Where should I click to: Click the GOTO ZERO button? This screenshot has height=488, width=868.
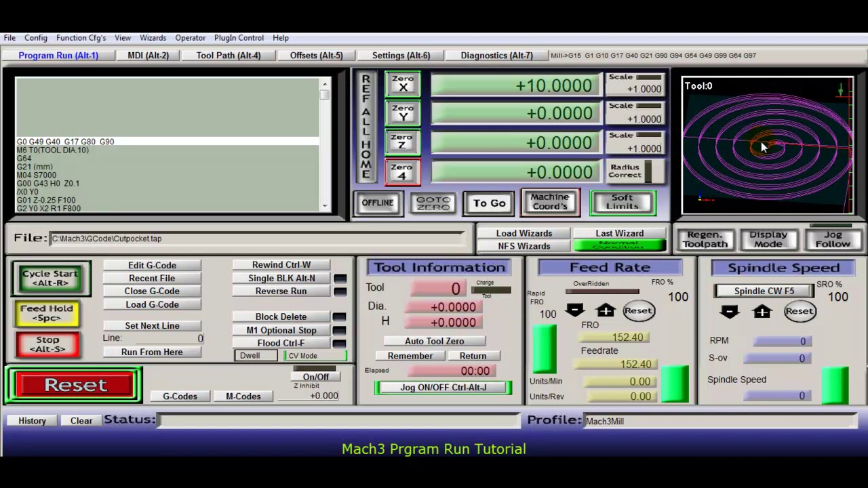pyautogui.click(x=433, y=203)
